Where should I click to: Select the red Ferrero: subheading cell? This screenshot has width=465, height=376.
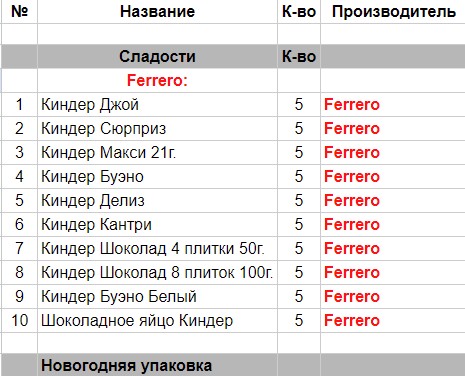tap(157, 80)
